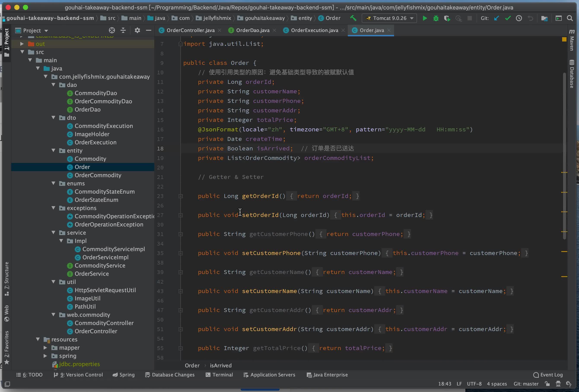Open the Web tool window

[7, 313]
